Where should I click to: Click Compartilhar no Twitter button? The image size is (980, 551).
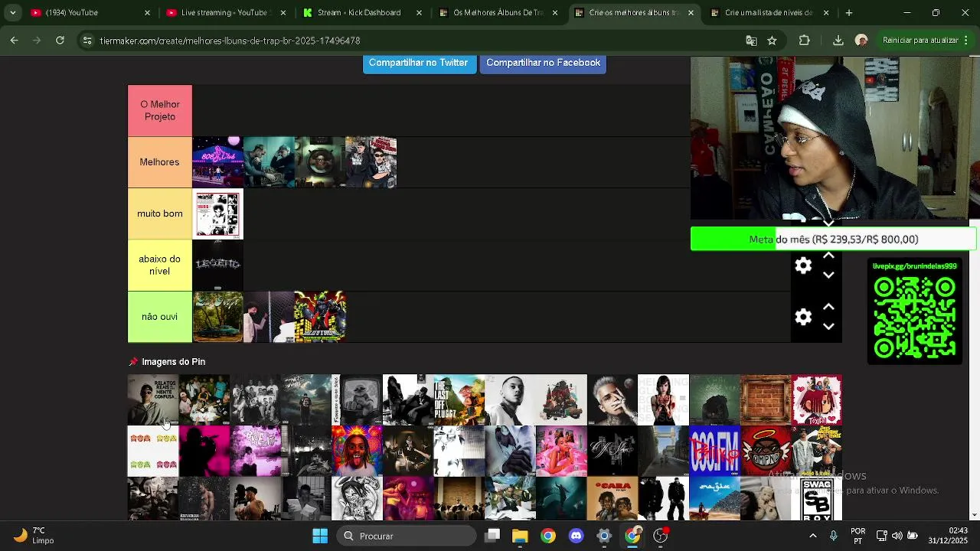pos(418,64)
